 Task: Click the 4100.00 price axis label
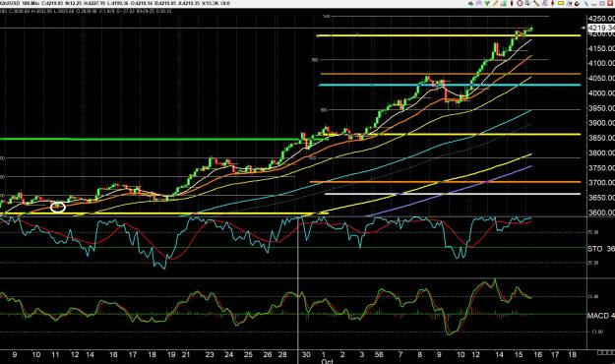[601, 63]
